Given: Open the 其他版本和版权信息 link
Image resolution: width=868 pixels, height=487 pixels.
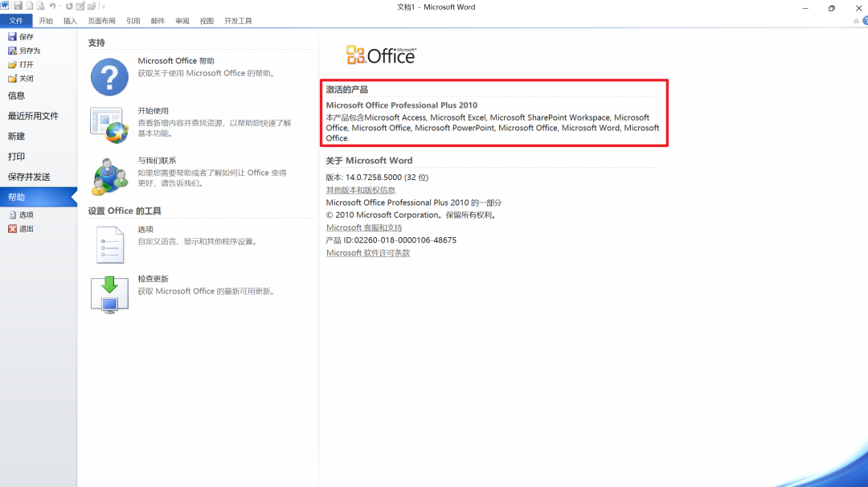Looking at the screenshot, I should [x=360, y=190].
